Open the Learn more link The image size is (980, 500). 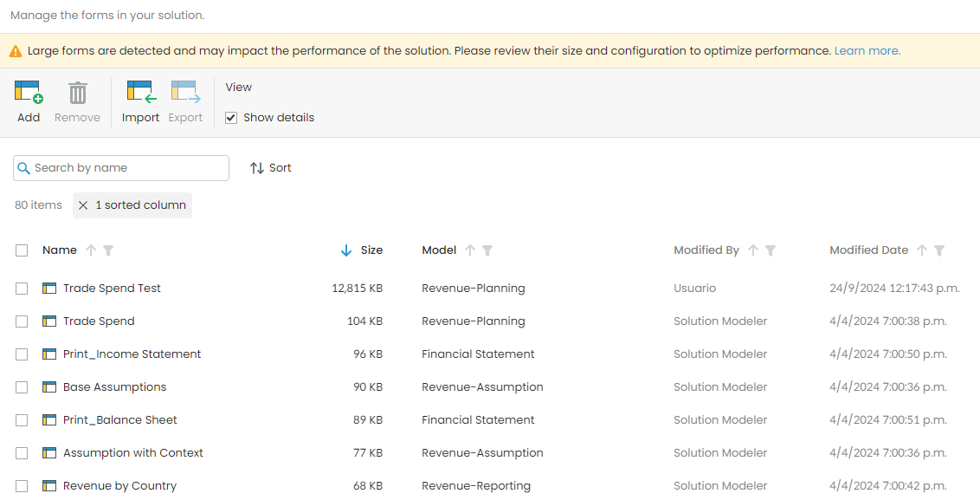(x=867, y=51)
